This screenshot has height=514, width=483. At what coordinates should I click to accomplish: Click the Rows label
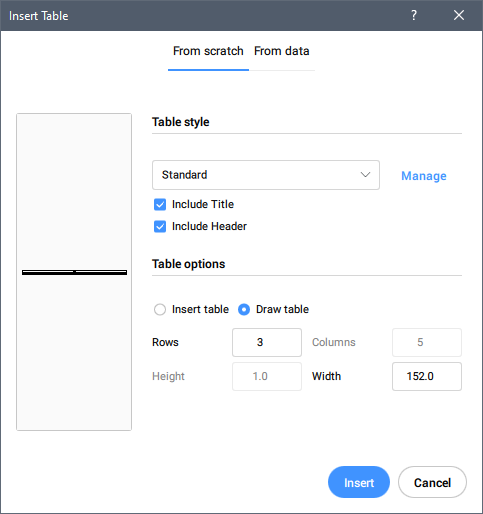(165, 342)
